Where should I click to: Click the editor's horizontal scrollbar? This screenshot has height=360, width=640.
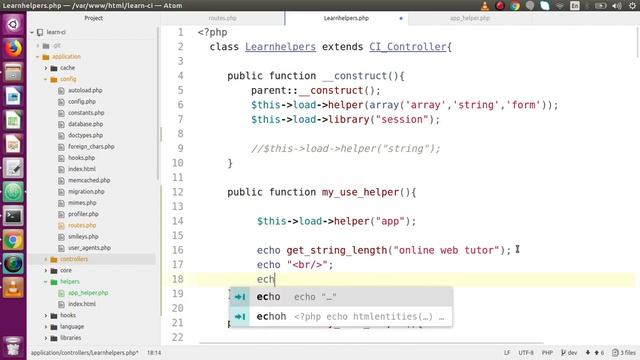(x=371, y=344)
